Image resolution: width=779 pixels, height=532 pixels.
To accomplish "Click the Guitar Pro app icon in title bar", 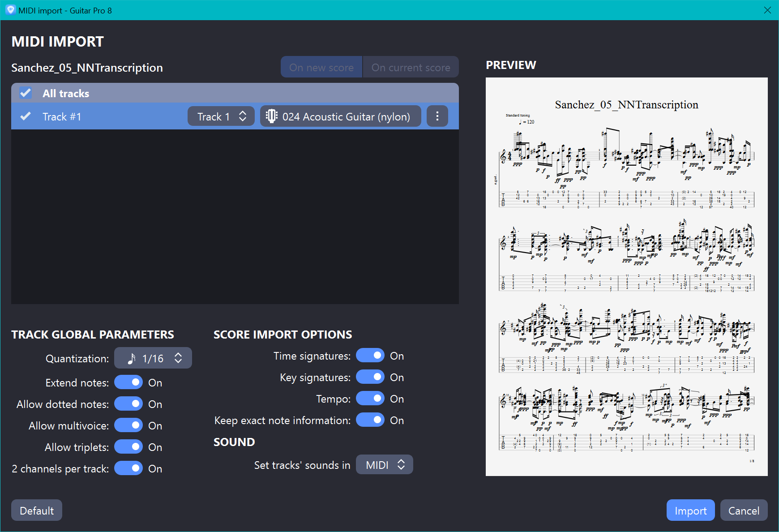I will pos(10,10).
